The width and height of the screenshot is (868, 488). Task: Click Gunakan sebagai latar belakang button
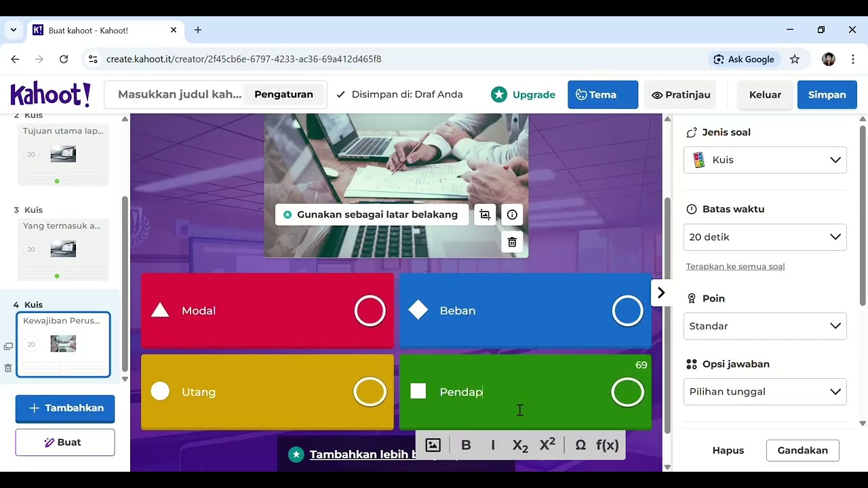click(372, 215)
